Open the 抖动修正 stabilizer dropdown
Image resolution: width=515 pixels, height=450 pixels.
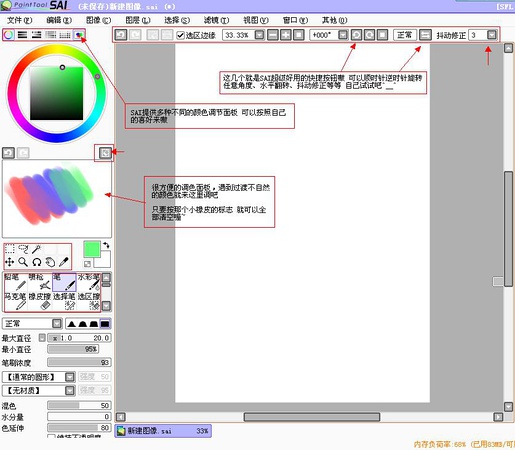tap(492, 35)
